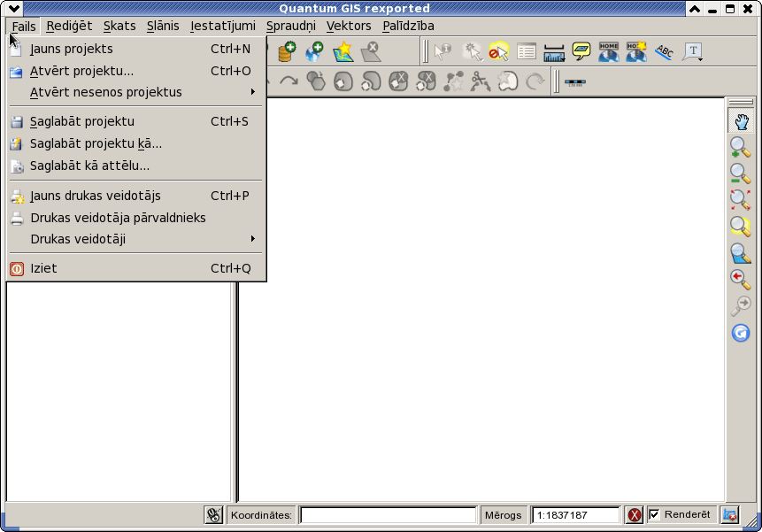Viewport: 762px width, 532px height.
Task: Click the scale bar plugin icon
Action: pos(575,82)
